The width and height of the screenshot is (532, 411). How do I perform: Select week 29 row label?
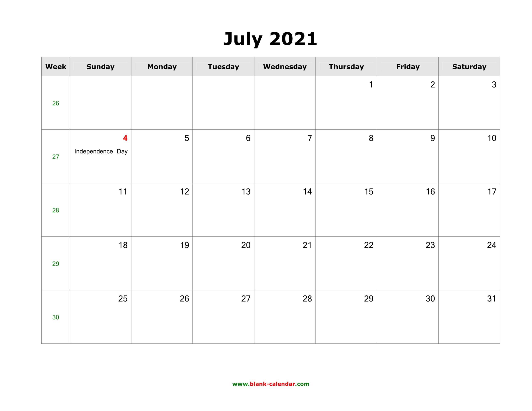click(55, 264)
